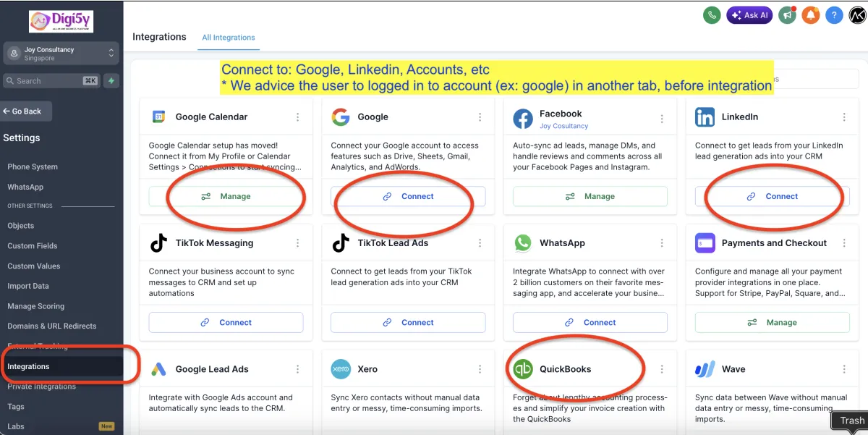Open QuickBooks card three-dot options menu

(x=662, y=369)
